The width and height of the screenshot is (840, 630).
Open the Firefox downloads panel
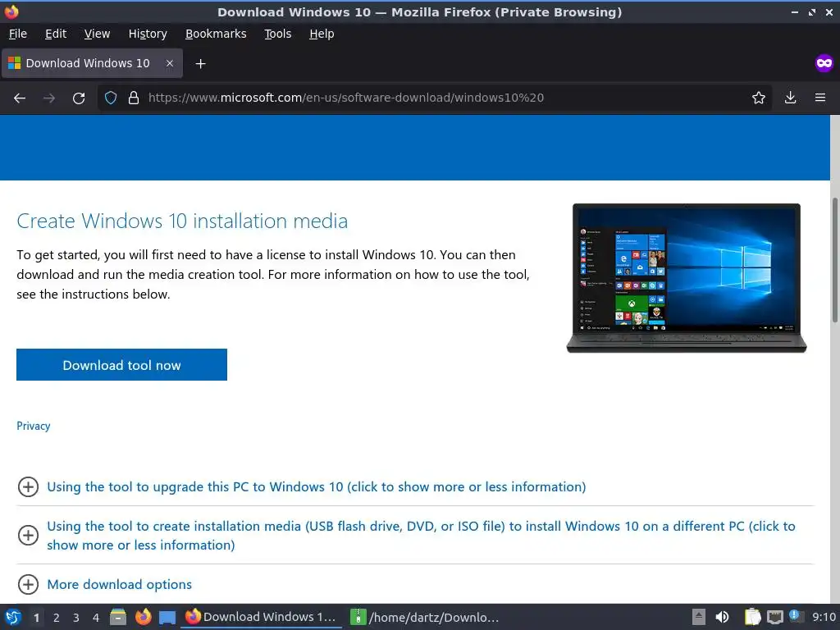[790, 98]
